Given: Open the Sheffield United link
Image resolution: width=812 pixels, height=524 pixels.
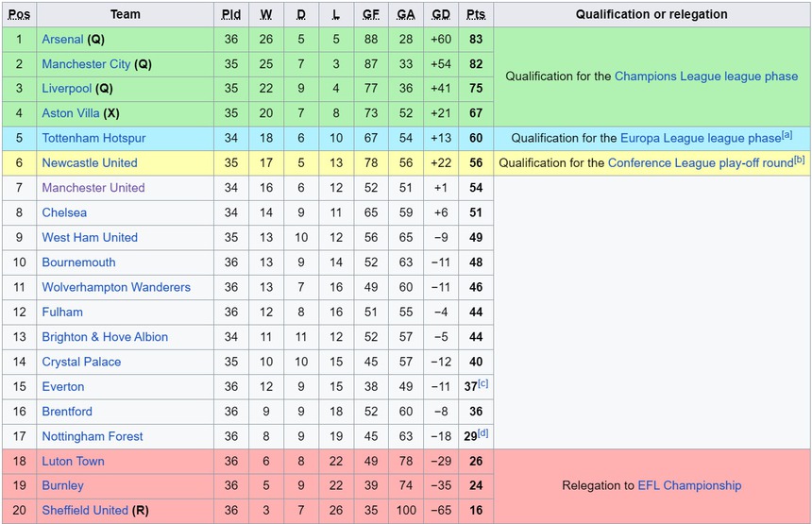Looking at the screenshot, I should tap(84, 511).
